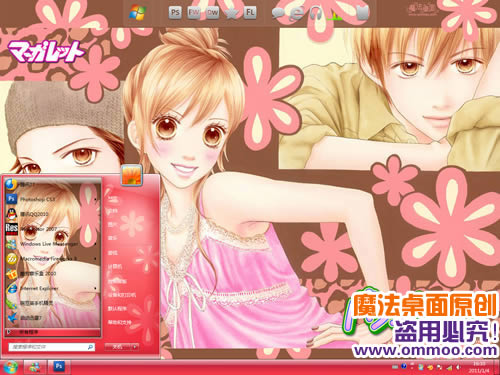
Task: Click the Windows logo in the top dock
Action: (137, 13)
